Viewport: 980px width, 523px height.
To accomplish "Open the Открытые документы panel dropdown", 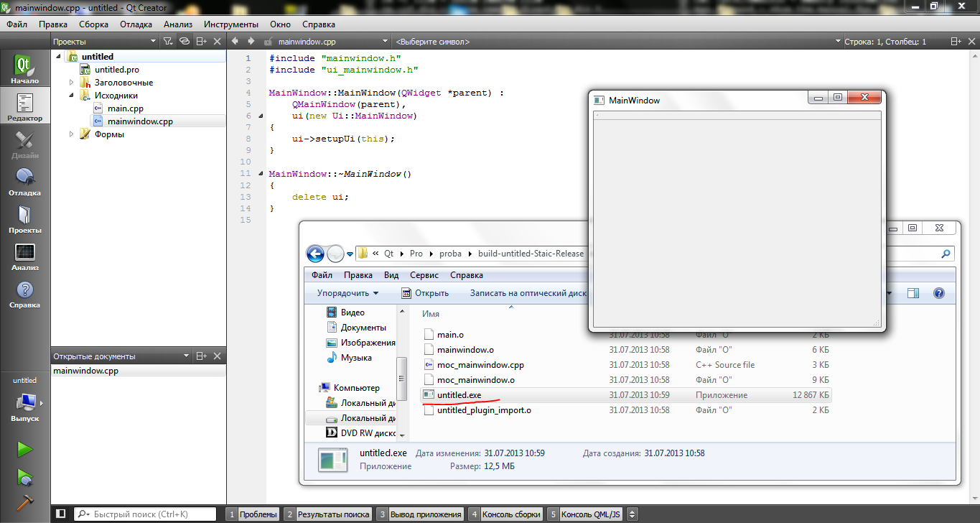I will click(x=187, y=356).
